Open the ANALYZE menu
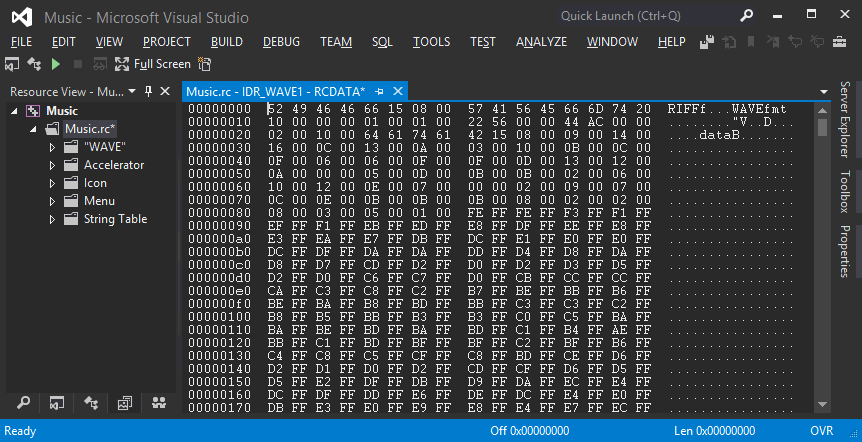Viewport: 862px width, 442px height. (541, 42)
